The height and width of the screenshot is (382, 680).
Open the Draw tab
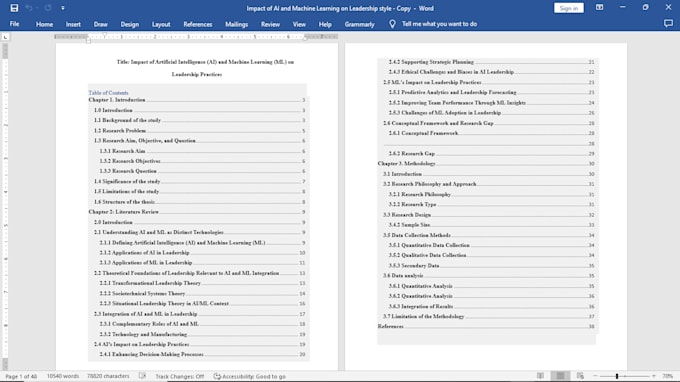[101, 24]
